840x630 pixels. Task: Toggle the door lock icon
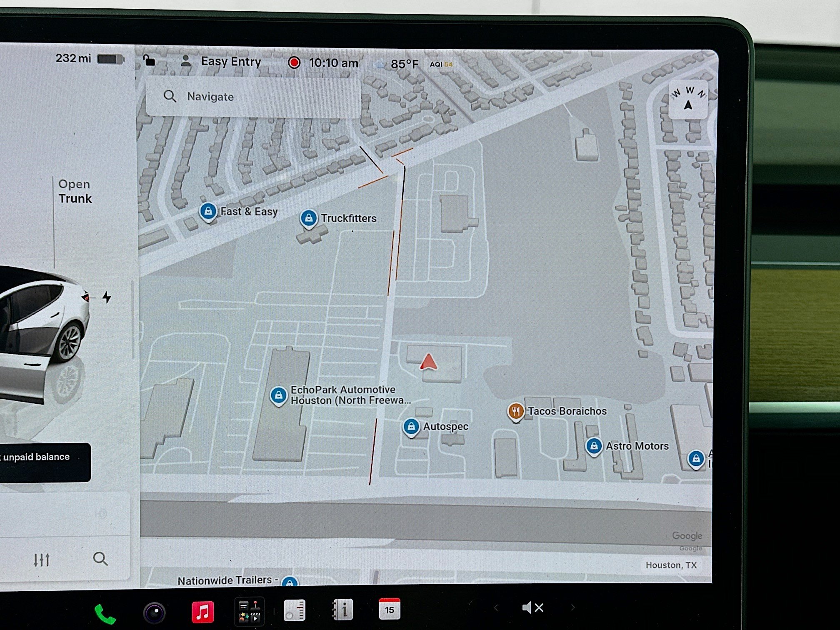click(x=149, y=60)
